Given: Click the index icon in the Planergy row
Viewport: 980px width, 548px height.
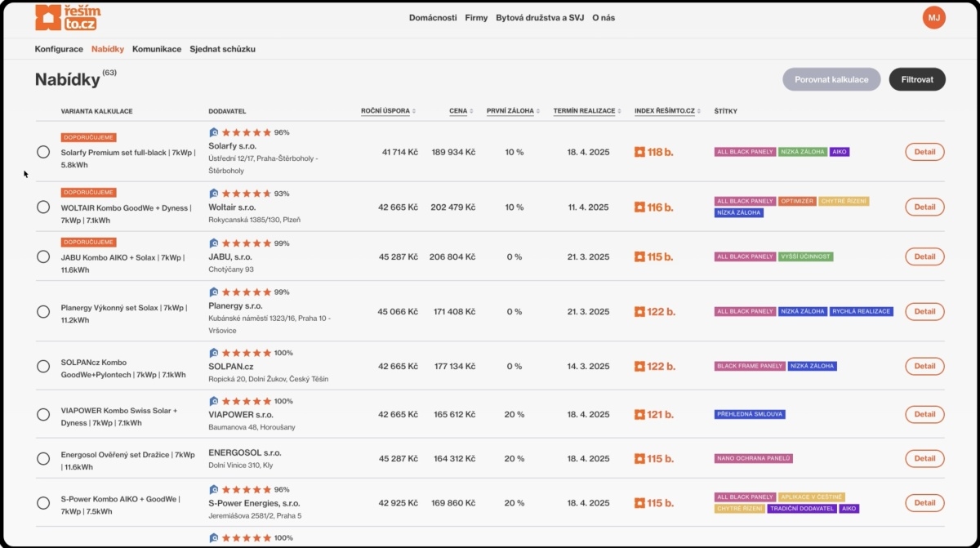Looking at the screenshot, I should [639, 311].
